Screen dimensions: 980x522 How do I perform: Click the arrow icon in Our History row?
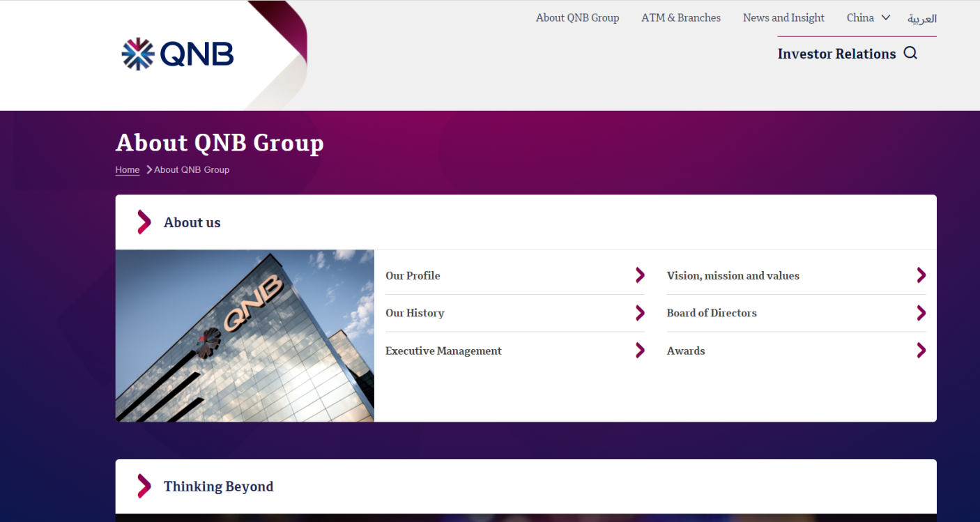tap(640, 313)
